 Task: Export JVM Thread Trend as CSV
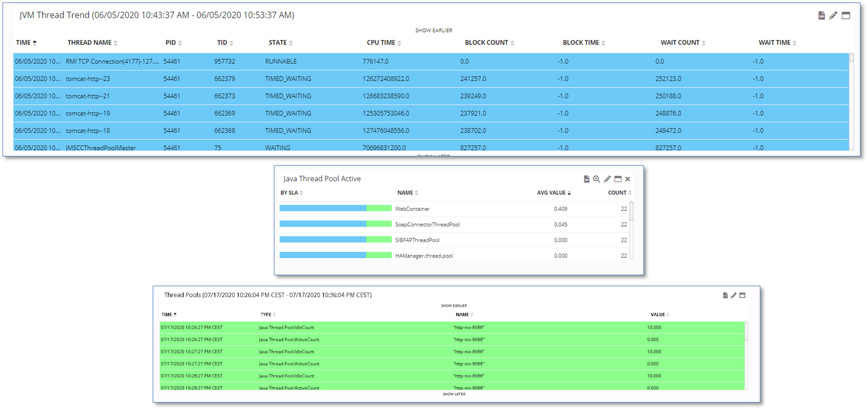(822, 15)
